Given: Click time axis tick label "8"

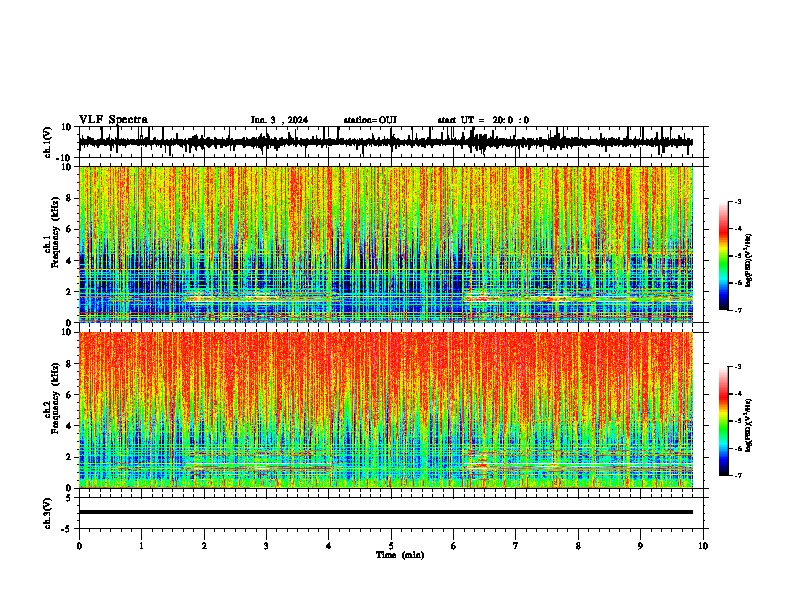Looking at the screenshot, I should pos(578,546).
